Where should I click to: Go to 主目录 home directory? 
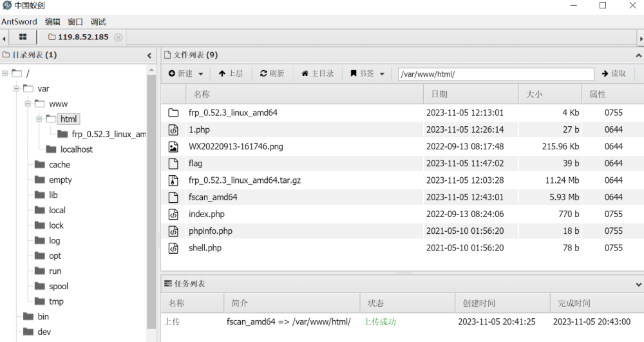tap(317, 73)
